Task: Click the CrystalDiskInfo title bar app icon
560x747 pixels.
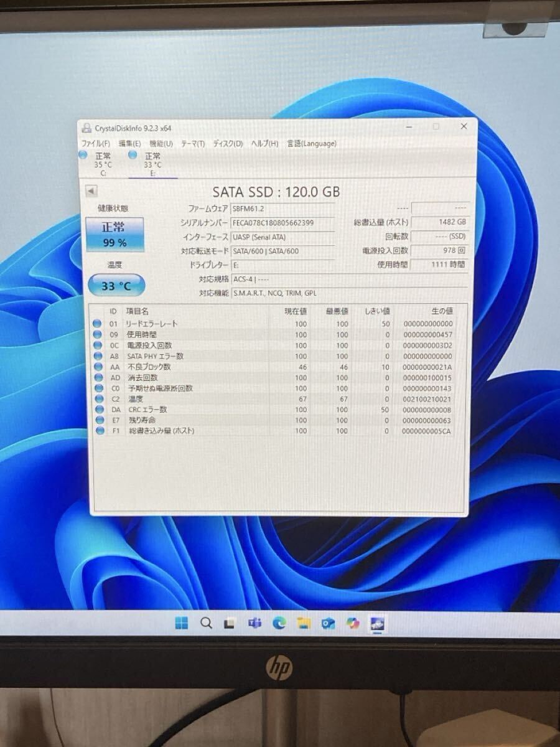Action: (x=86, y=128)
